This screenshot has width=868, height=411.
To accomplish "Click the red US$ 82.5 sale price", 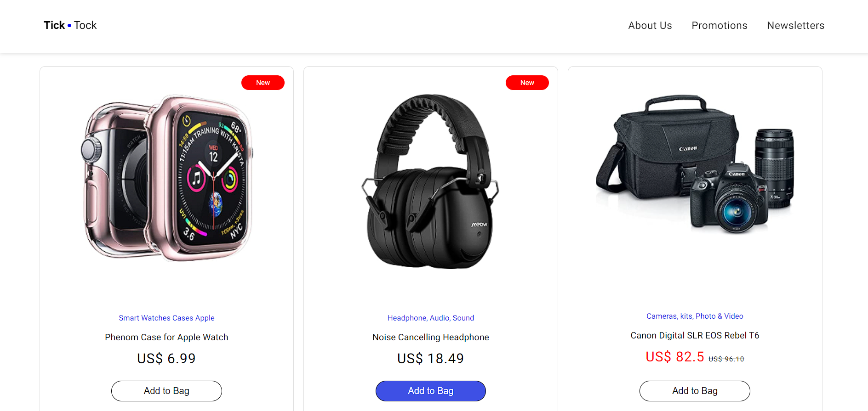I will [674, 357].
